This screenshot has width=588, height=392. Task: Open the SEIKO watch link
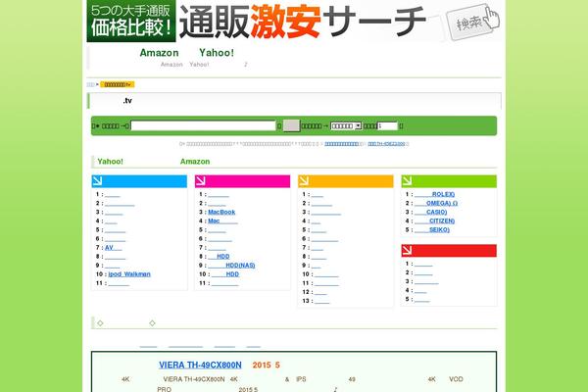(432, 230)
